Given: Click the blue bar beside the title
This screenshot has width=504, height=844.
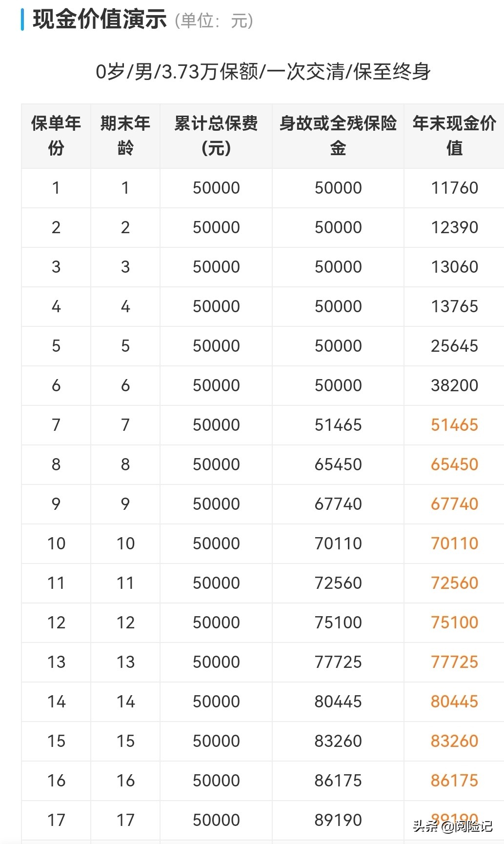Looking at the screenshot, I should [x=22, y=20].
